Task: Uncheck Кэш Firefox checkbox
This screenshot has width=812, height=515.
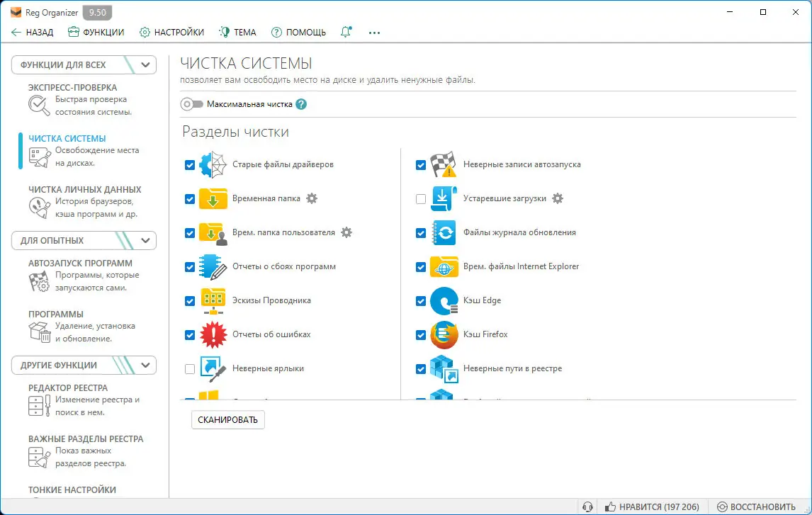Action: (420, 335)
